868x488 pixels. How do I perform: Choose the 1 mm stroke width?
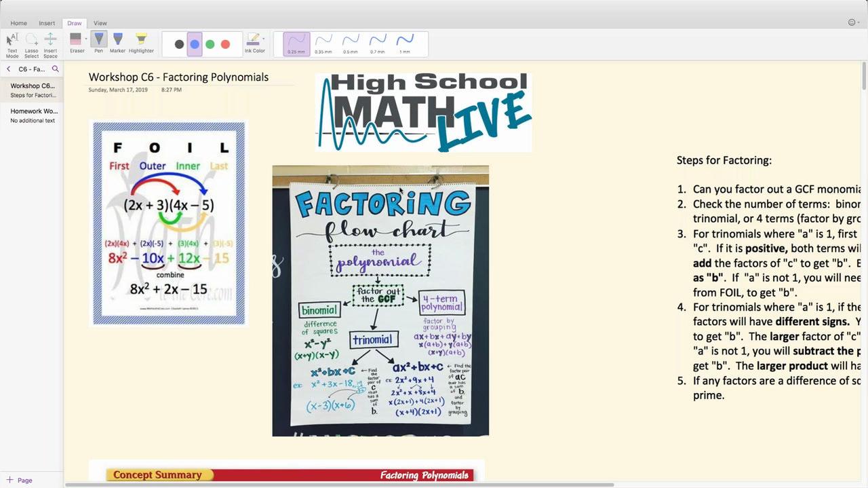pos(405,43)
